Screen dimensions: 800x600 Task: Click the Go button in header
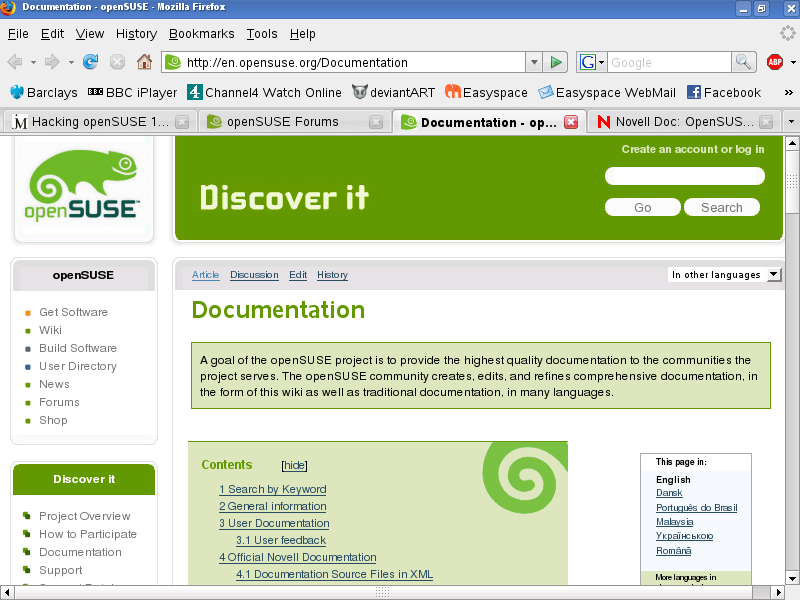pyautogui.click(x=642, y=208)
